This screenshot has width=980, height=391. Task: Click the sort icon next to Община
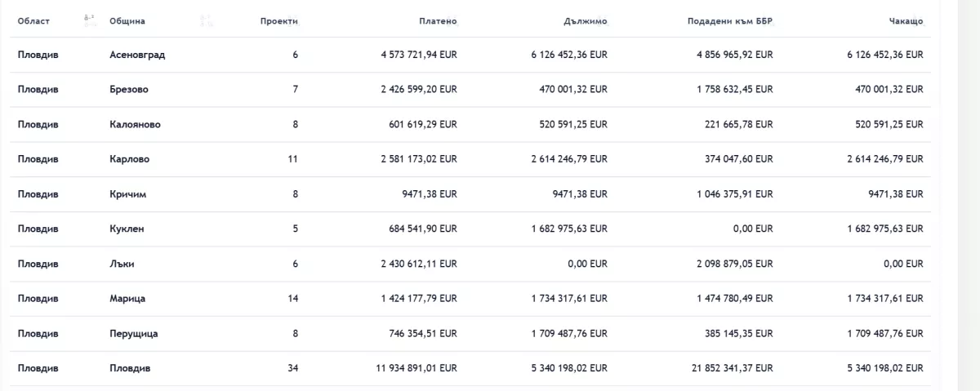(207, 20)
